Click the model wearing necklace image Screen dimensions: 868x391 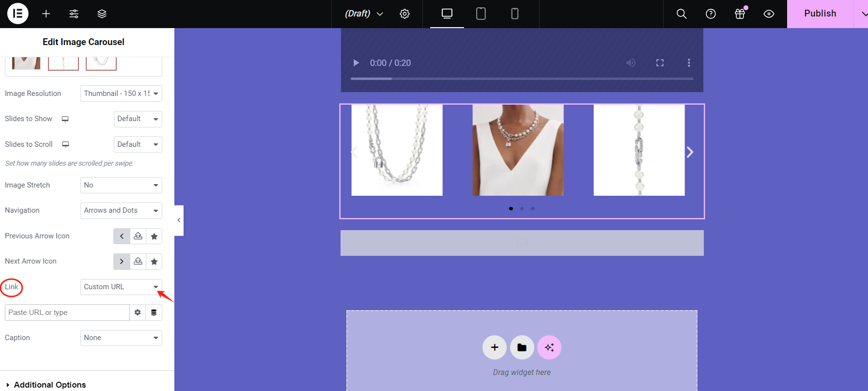coord(518,150)
